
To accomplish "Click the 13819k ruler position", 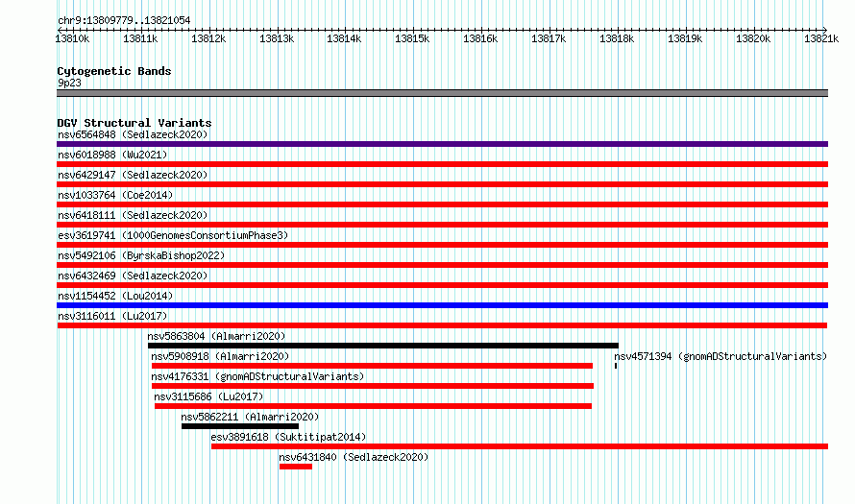I will coord(685,38).
